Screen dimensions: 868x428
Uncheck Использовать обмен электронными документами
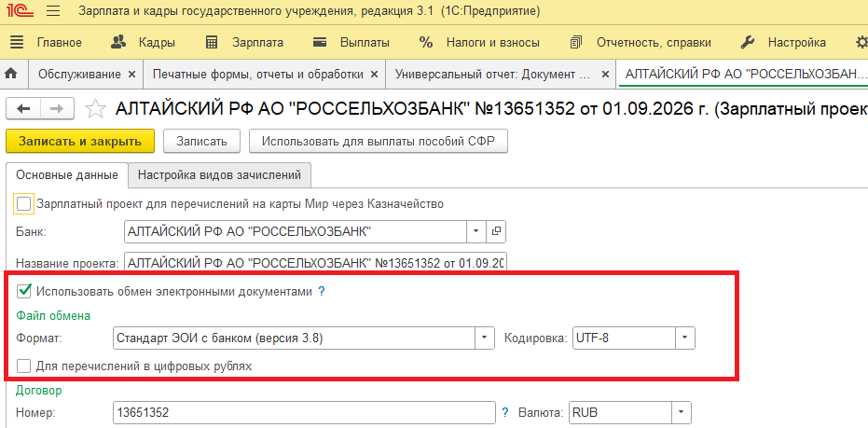(x=24, y=291)
